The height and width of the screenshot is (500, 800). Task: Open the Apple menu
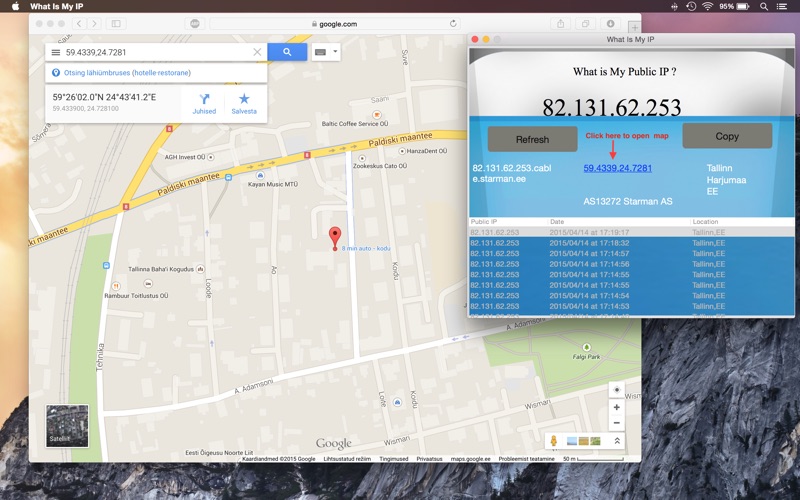(15, 6)
